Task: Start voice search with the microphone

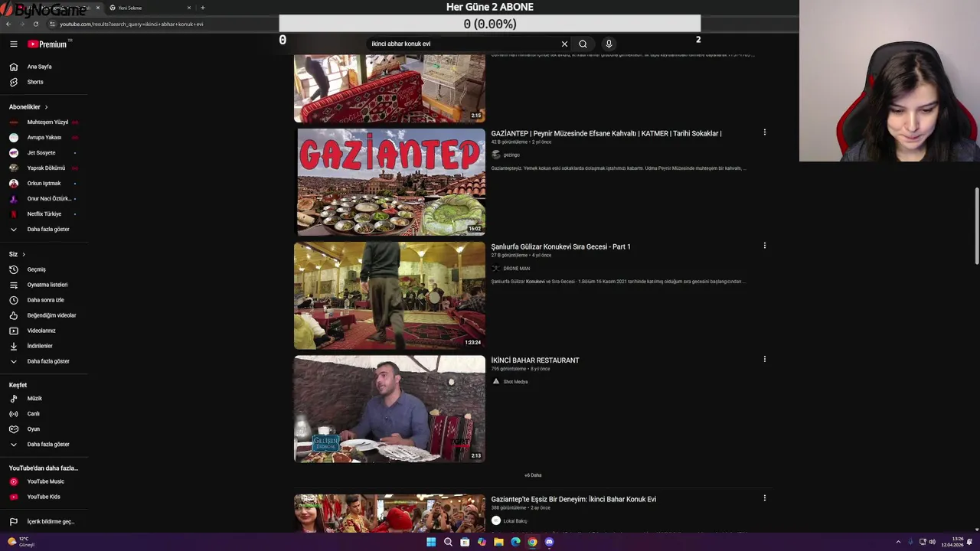Action: 609,44
